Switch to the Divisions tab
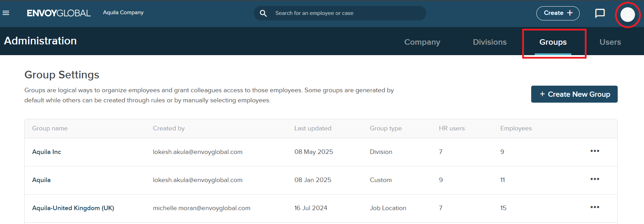 click(x=489, y=42)
